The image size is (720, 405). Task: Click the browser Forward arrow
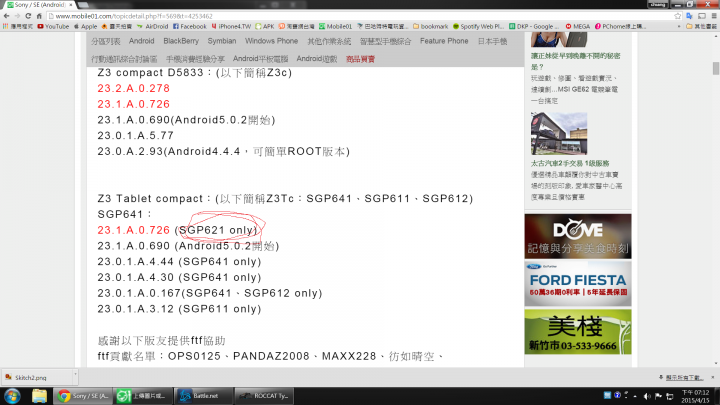[x=17, y=16]
